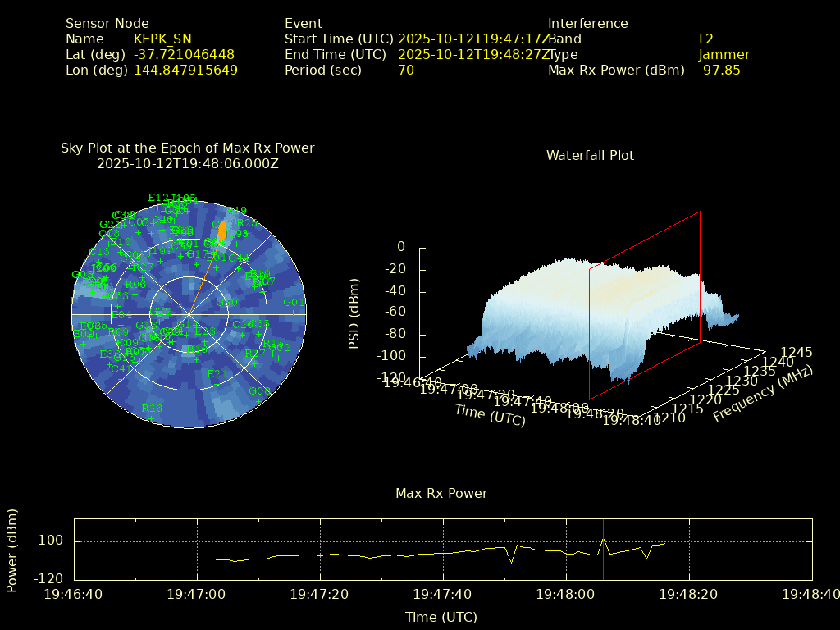Select the L2 band value
This screenshot has height=630, width=840.
tap(705, 39)
